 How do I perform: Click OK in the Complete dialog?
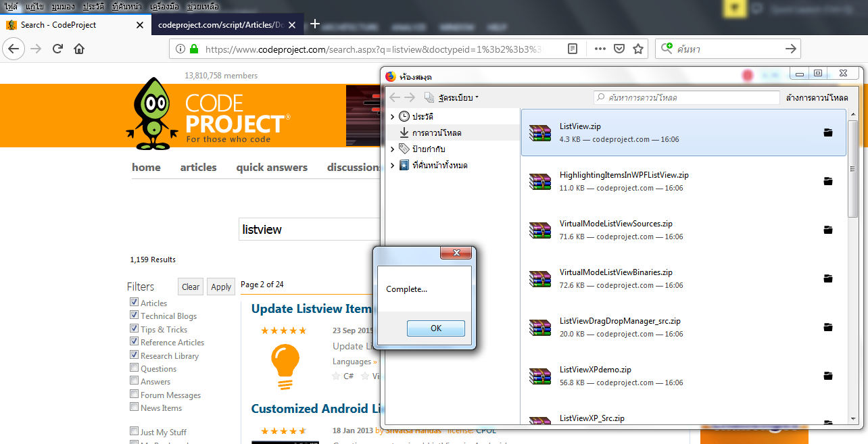[436, 328]
